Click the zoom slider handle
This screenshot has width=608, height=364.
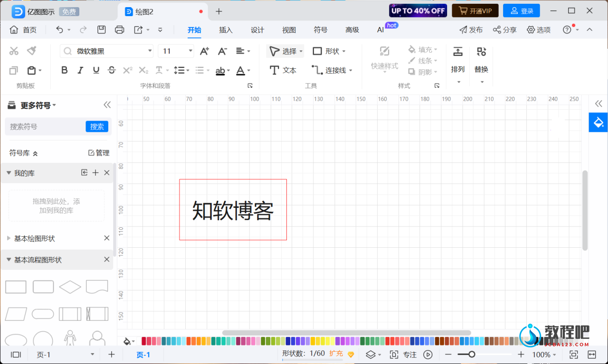tap(472, 355)
